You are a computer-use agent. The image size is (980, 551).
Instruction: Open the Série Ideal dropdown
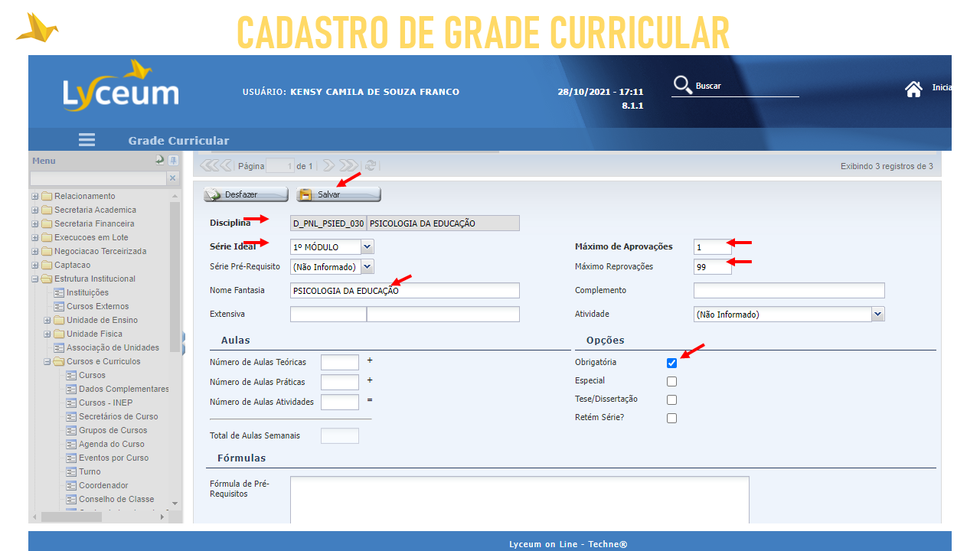click(367, 246)
